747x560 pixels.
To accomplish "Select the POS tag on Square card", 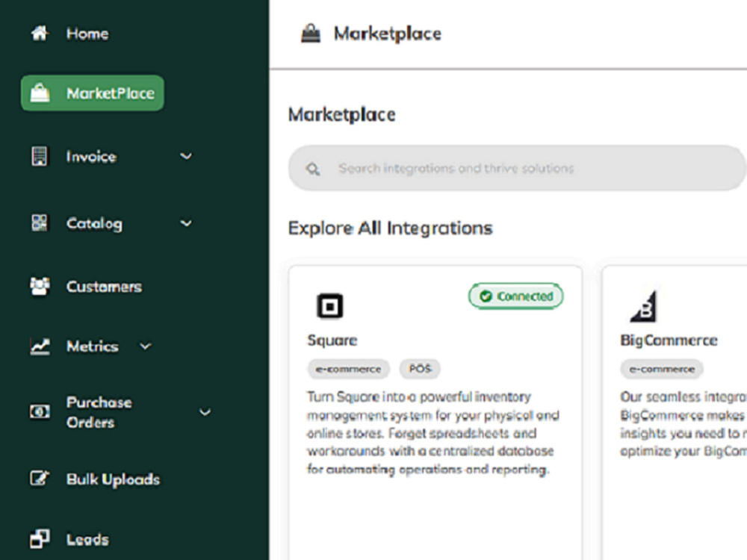I will click(420, 369).
